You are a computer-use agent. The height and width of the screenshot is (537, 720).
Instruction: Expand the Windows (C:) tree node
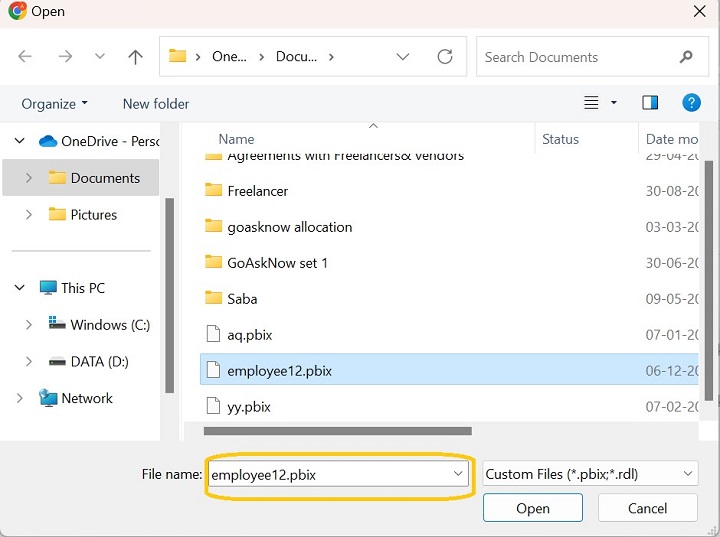[29, 325]
